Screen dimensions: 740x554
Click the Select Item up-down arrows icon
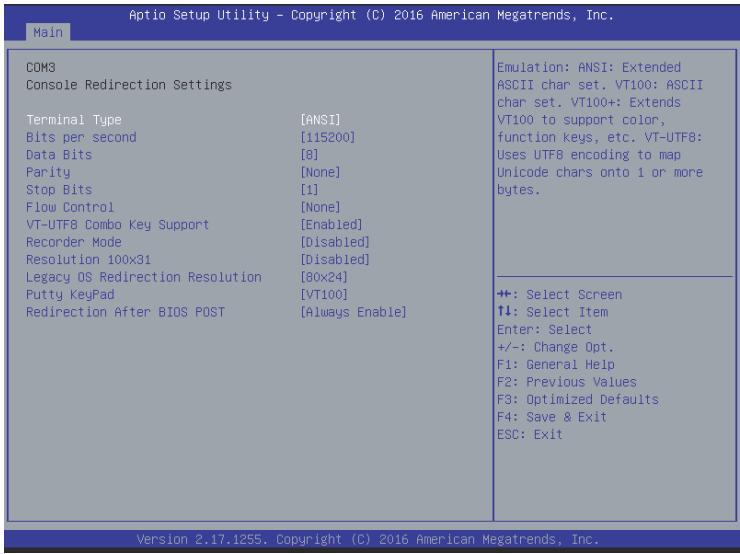(504, 311)
